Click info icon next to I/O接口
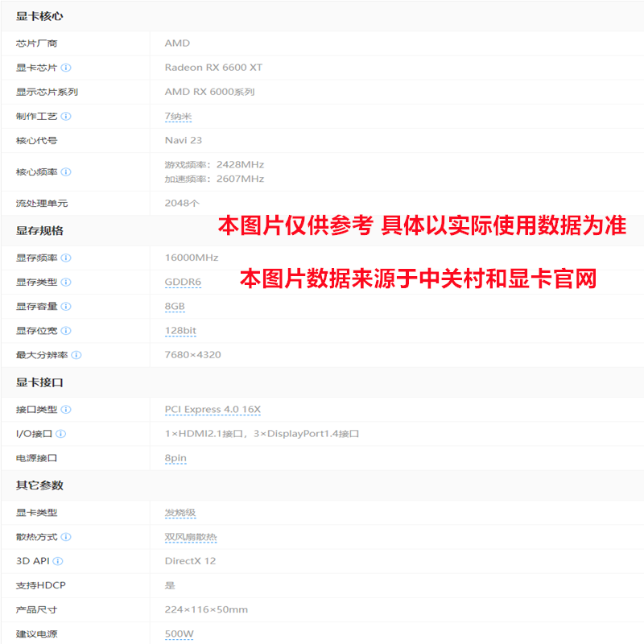This screenshot has width=644, height=644. pyautogui.click(x=61, y=434)
